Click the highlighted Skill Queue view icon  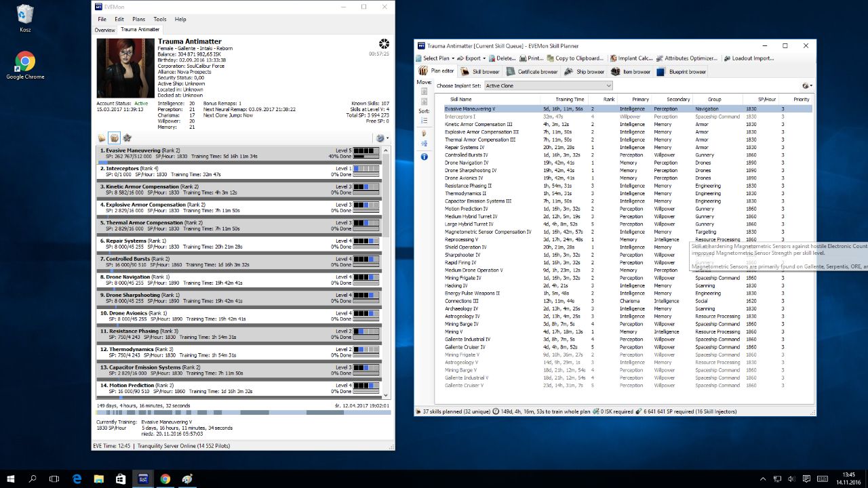(x=115, y=138)
